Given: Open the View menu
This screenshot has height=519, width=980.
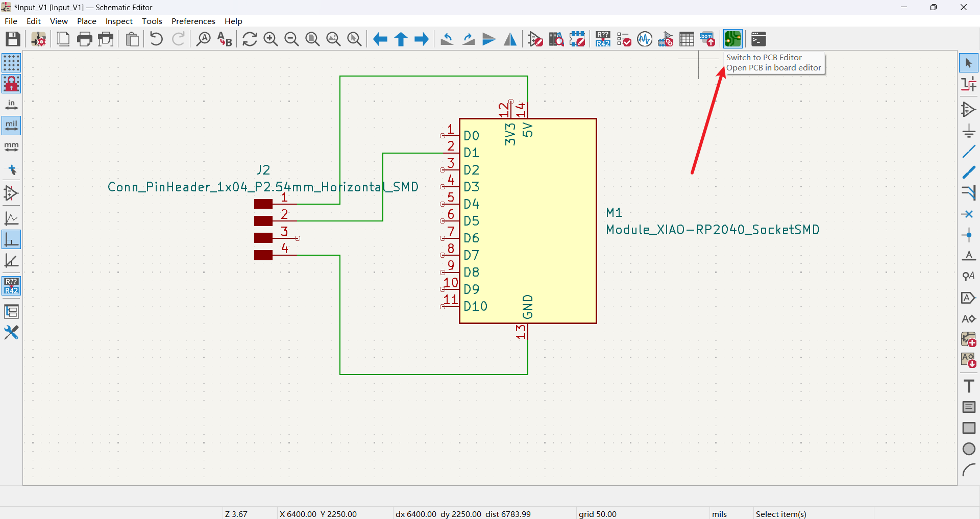Looking at the screenshot, I should click(59, 21).
